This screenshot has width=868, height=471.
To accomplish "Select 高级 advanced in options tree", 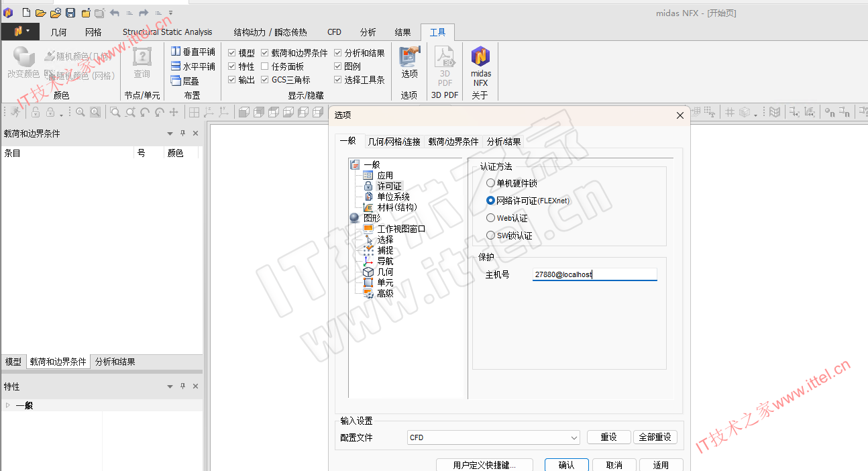I will click(x=385, y=293).
